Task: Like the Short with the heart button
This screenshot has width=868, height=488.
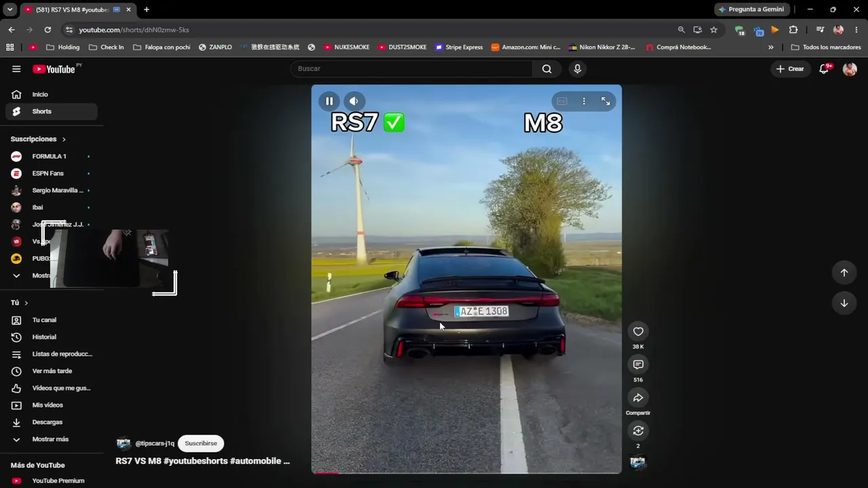Action: pyautogui.click(x=638, y=331)
